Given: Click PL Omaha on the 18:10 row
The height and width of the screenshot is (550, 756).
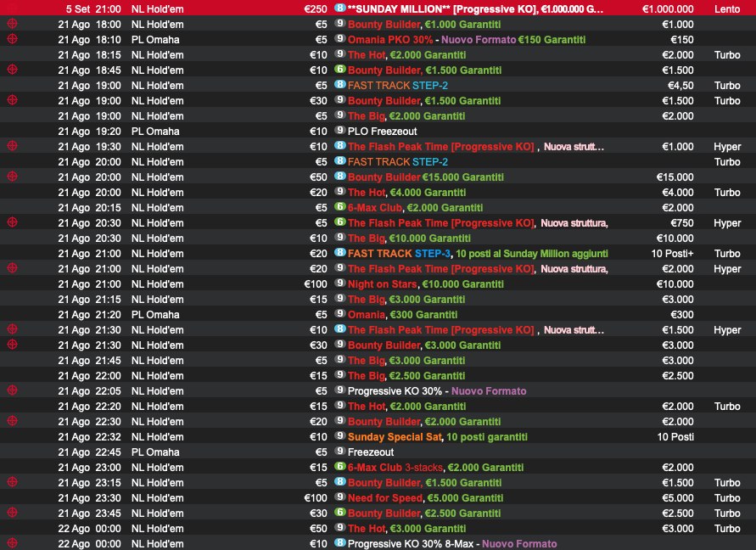Looking at the screenshot, I should pyautogui.click(x=155, y=40).
